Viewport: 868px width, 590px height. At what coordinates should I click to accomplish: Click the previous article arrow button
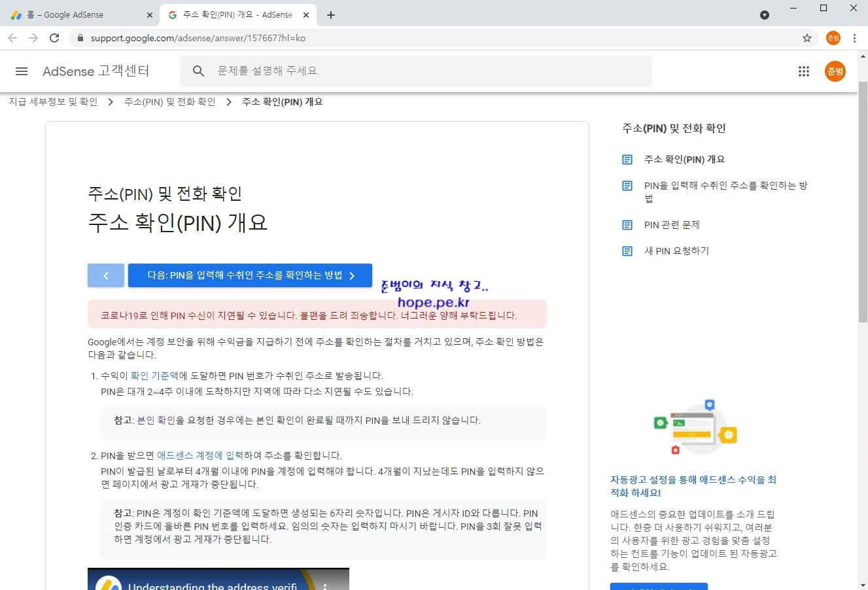(106, 275)
